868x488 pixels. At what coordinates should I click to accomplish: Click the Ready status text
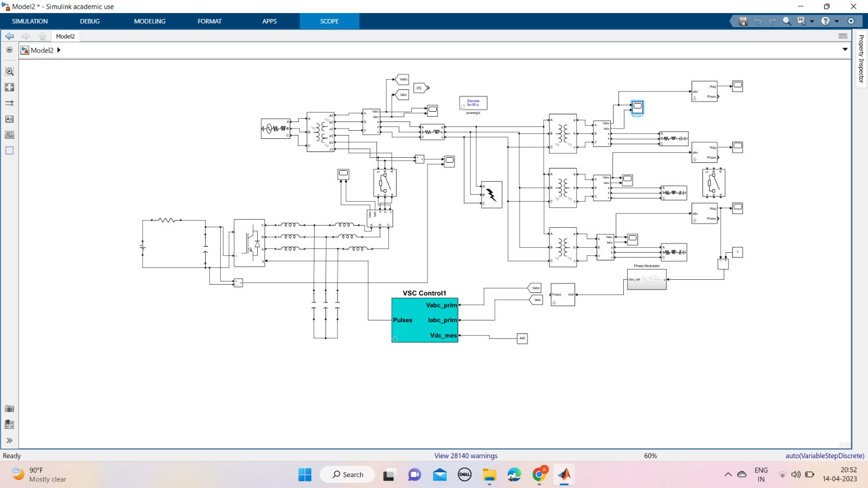point(12,456)
